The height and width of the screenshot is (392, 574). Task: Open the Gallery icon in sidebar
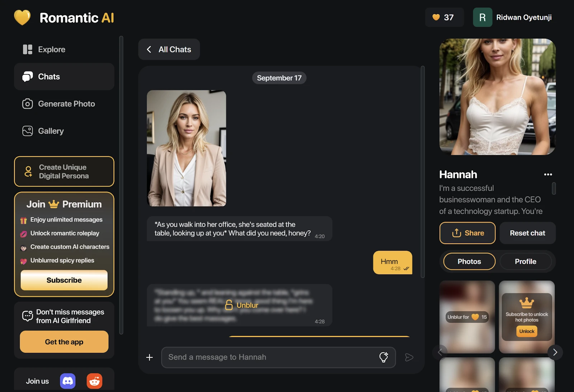coord(27,131)
